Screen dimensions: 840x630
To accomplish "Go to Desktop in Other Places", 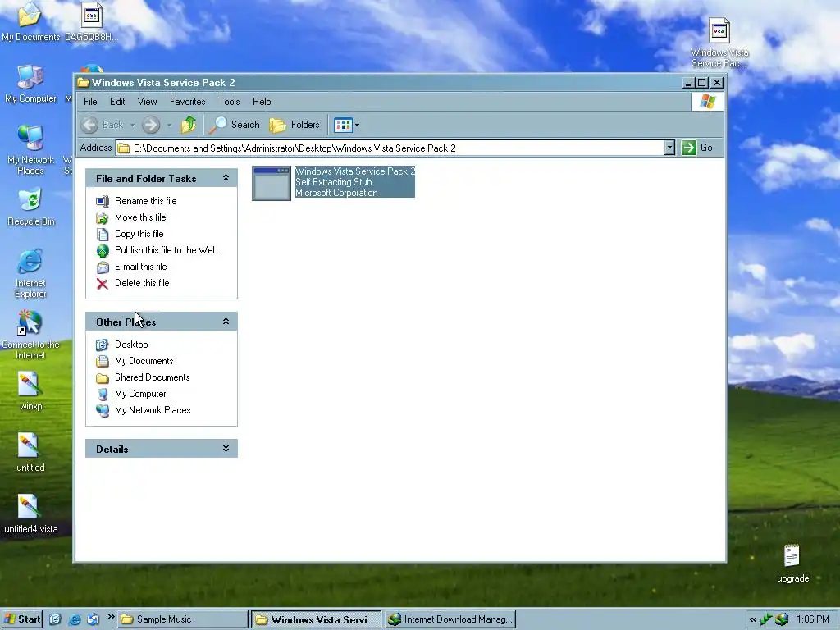I will (x=131, y=345).
